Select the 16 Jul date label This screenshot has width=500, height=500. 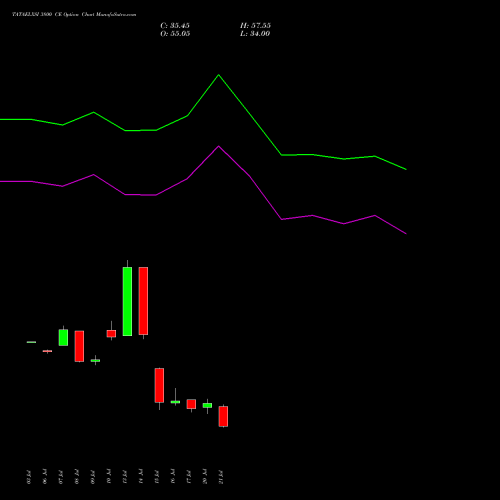(173, 477)
